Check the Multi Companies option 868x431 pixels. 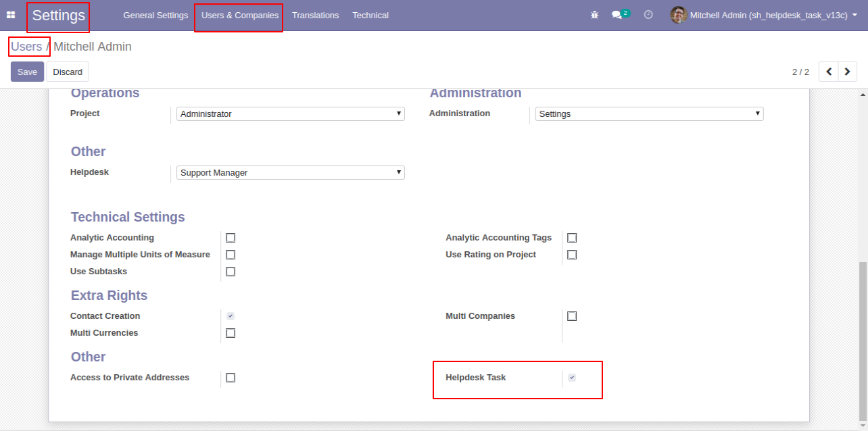[x=572, y=316]
